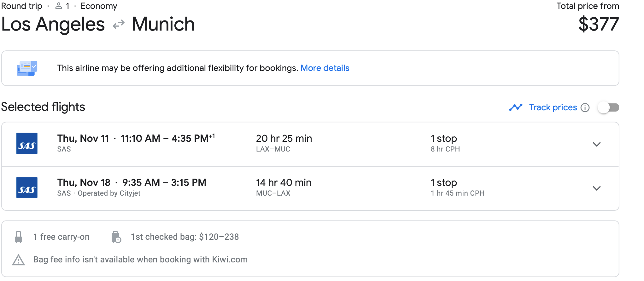The image size is (644, 281).
Task: Click the Track prices label
Action: (x=553, y=107)
